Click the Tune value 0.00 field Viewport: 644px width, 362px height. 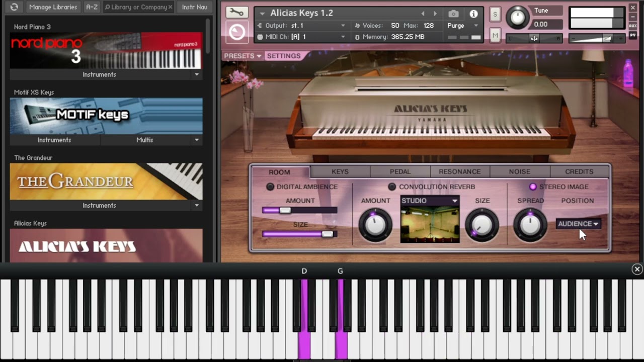[x=546, y=24]
